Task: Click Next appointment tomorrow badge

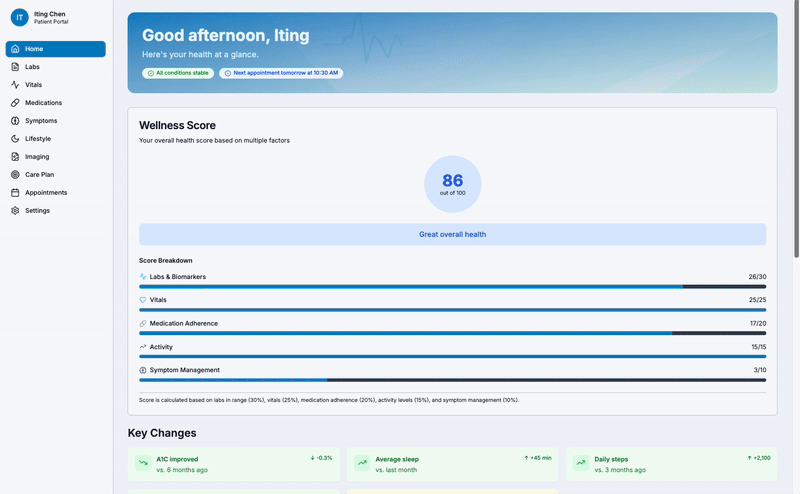Action: [x=281, y=73]
